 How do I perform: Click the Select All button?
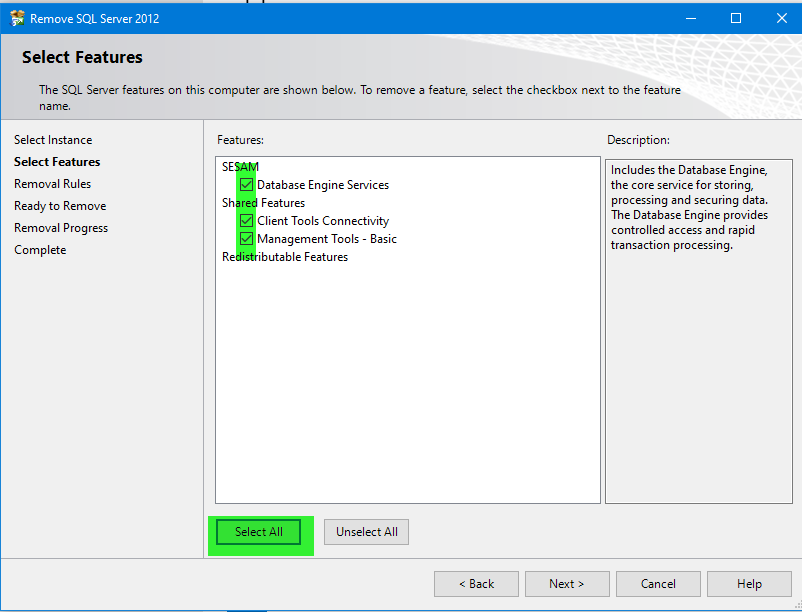tap(259, 532)
